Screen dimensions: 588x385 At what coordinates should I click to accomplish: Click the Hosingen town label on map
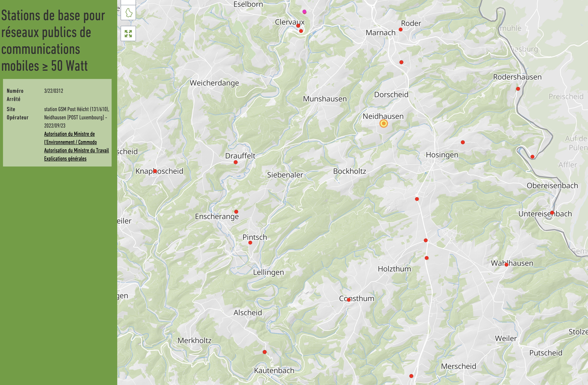pyautogui.click(x=442, y=155)
